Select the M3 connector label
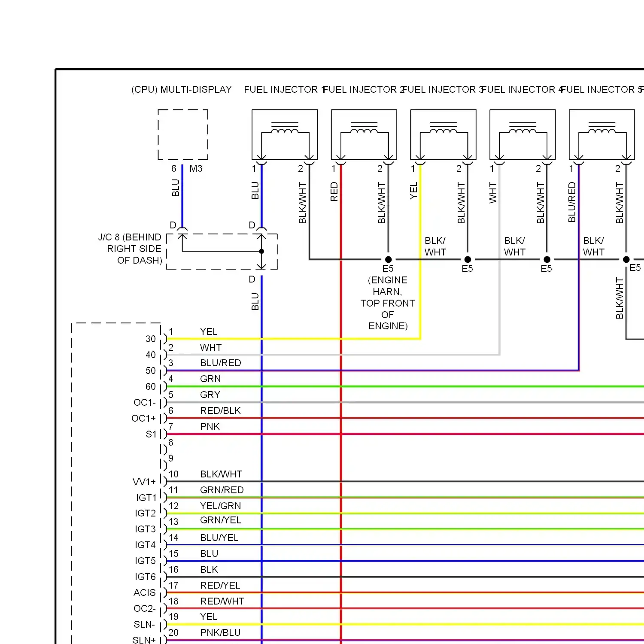This screenshot has height=644, width=644. click(196, 169)
